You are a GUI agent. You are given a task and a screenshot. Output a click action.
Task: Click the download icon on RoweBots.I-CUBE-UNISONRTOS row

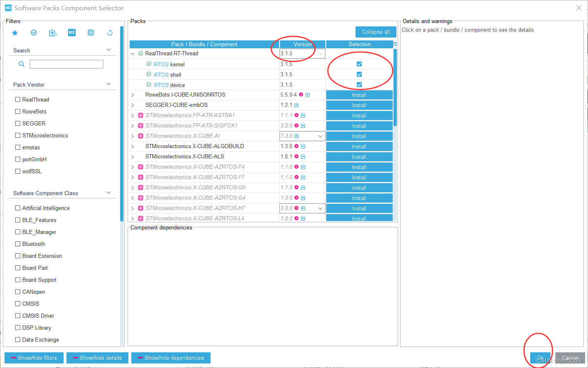(x=308, y=94)
